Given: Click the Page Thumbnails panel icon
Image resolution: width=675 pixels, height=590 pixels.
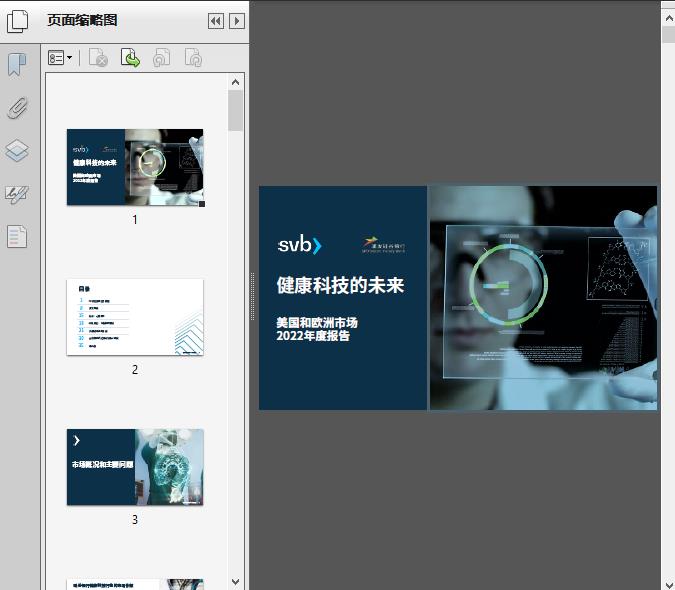Looking at the screenshot, I should click(x=18, y=21).
